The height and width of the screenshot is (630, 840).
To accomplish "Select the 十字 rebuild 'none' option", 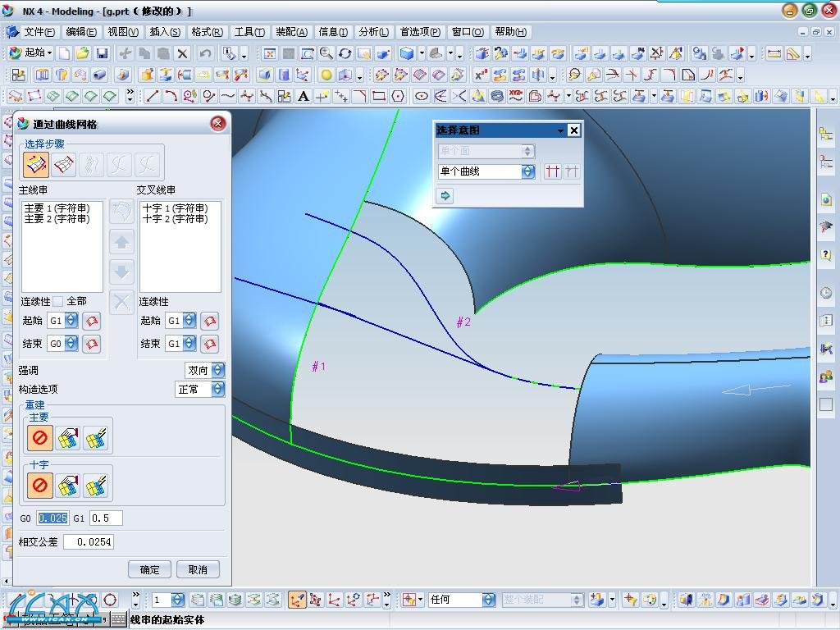I will 39,486.
